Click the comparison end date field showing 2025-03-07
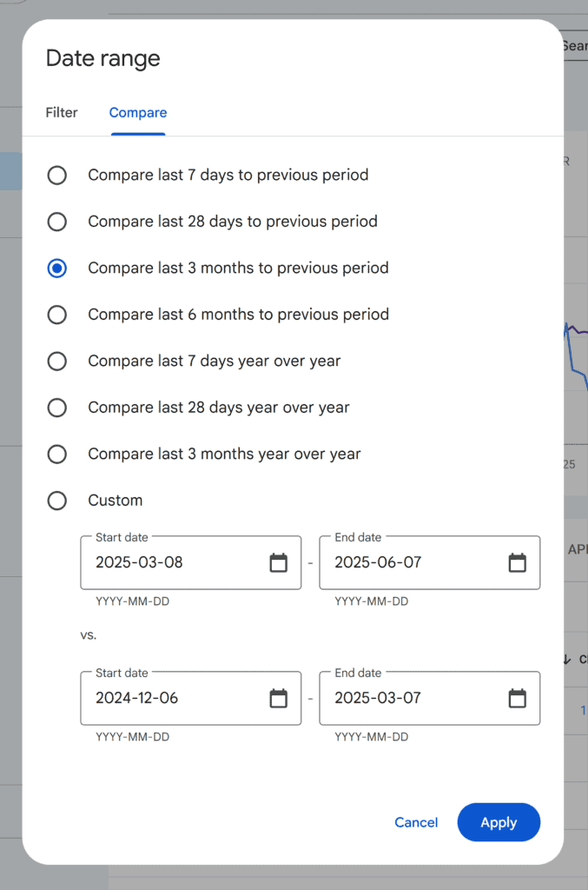 [404, 699]
